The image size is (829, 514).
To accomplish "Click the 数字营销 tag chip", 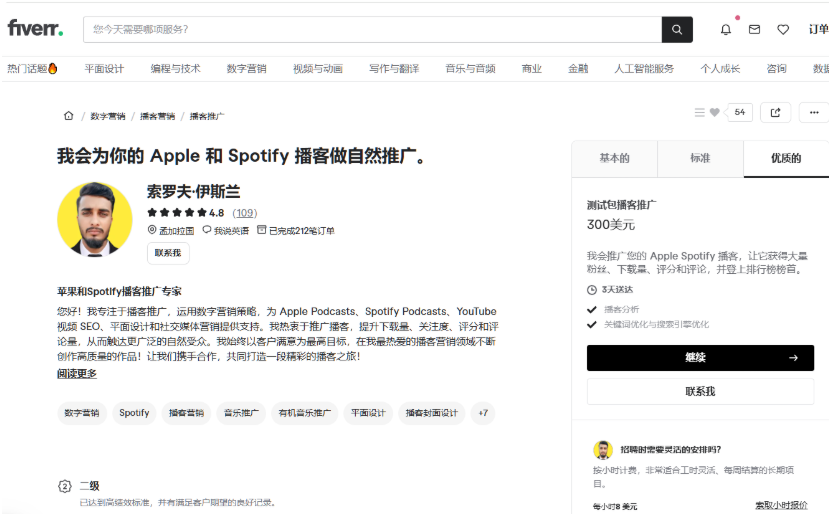I will (81, 413).
